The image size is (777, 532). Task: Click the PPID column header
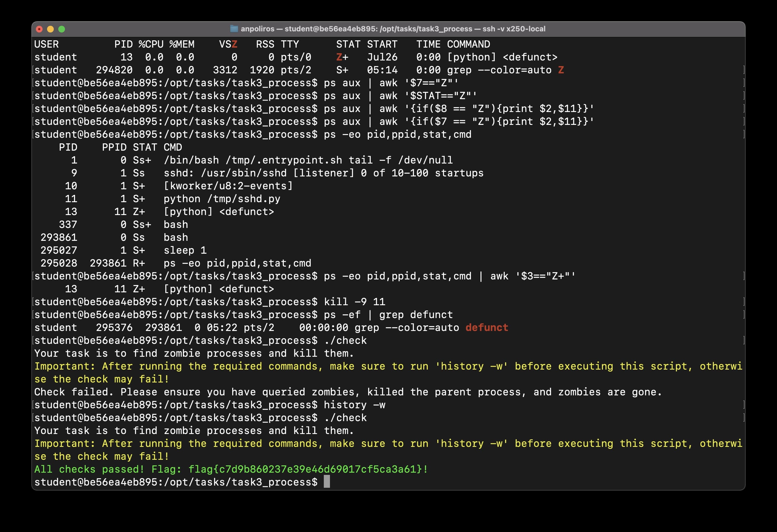[x=114, y=147]
